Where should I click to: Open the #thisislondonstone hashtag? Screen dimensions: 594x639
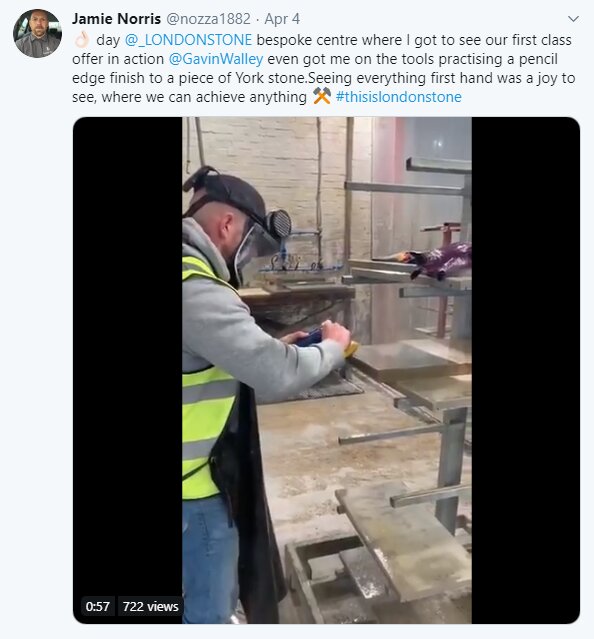[398, 97]
